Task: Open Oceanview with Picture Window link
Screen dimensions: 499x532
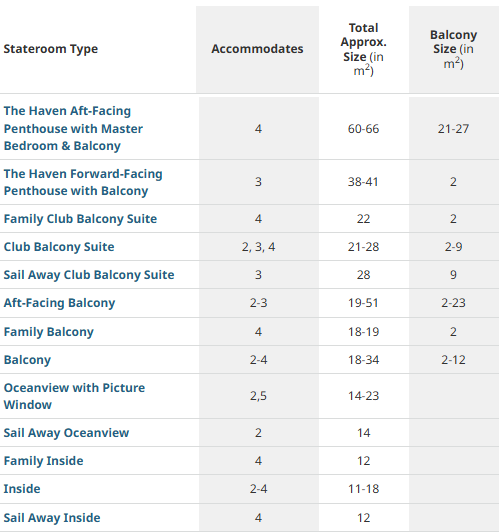Action: coord(74,396)
